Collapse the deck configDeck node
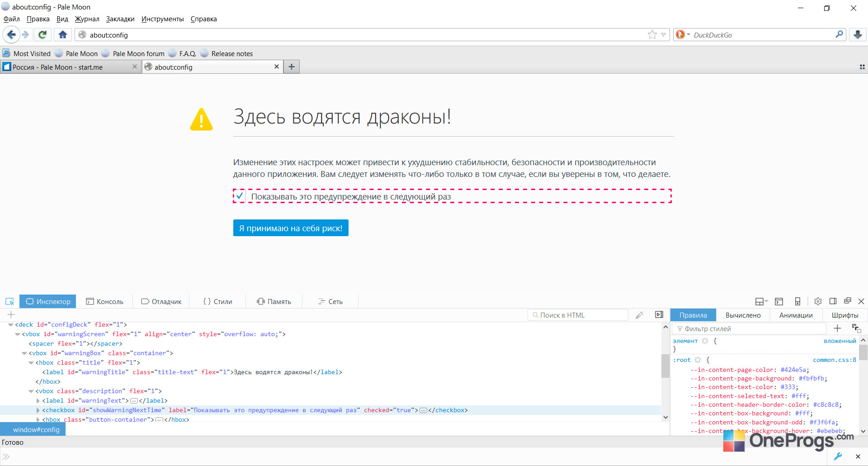Viewport: 868px width, 466px height. click(10, 325)
